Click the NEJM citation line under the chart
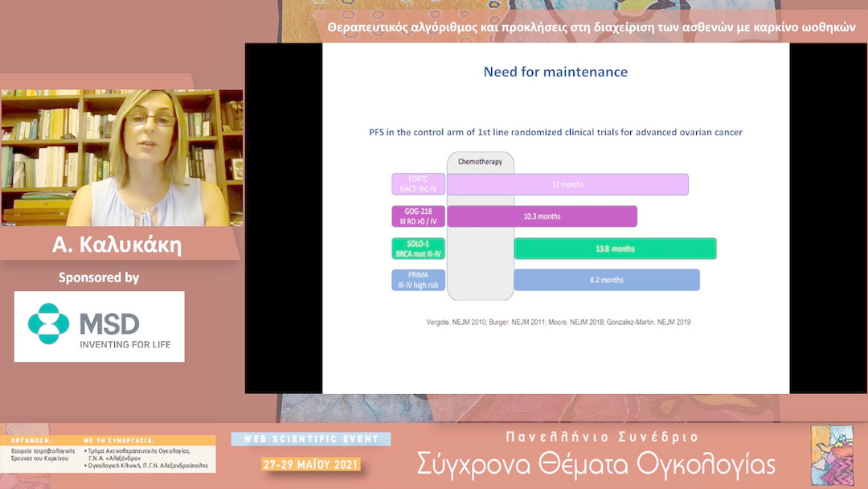The image size is (868, 489). [x=558, y=323]
